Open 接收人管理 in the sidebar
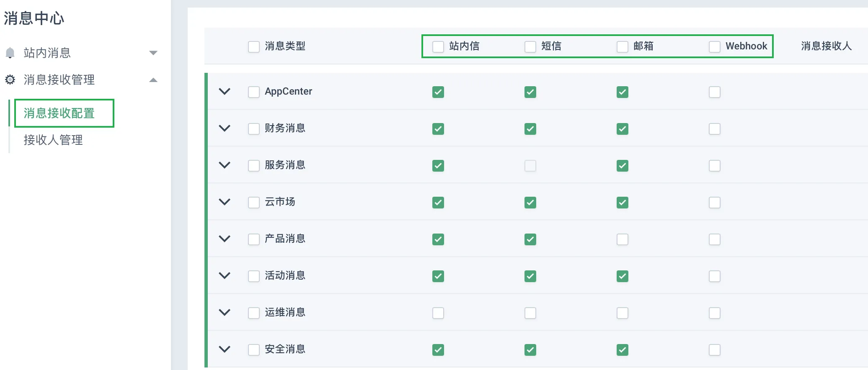This screenshot has width=868, height=370. pyautogui.click(x=53, y=140)
